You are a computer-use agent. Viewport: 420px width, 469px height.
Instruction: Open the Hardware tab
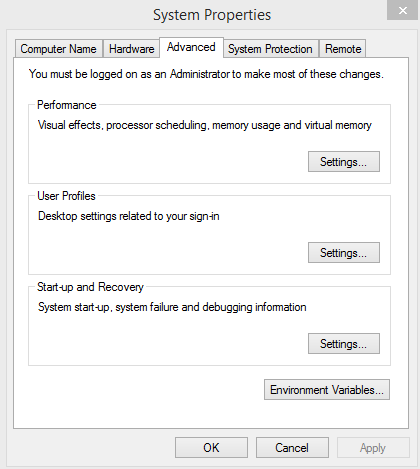pyautogui.click(x=131, y=49)
